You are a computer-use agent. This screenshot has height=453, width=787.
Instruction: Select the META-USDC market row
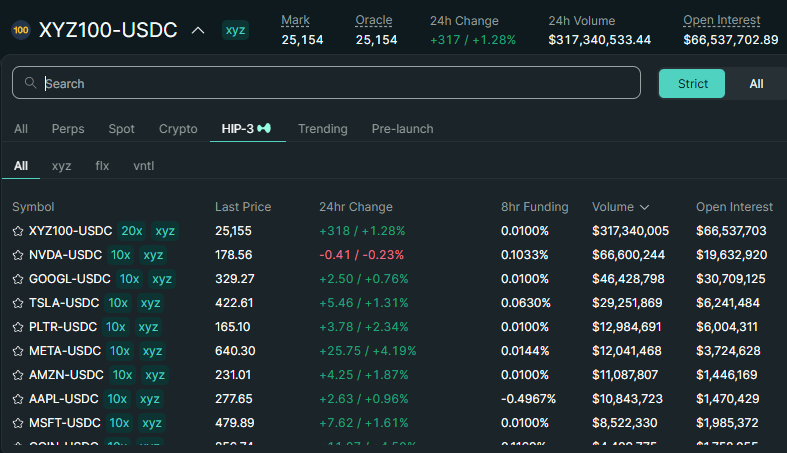(394, 351)
